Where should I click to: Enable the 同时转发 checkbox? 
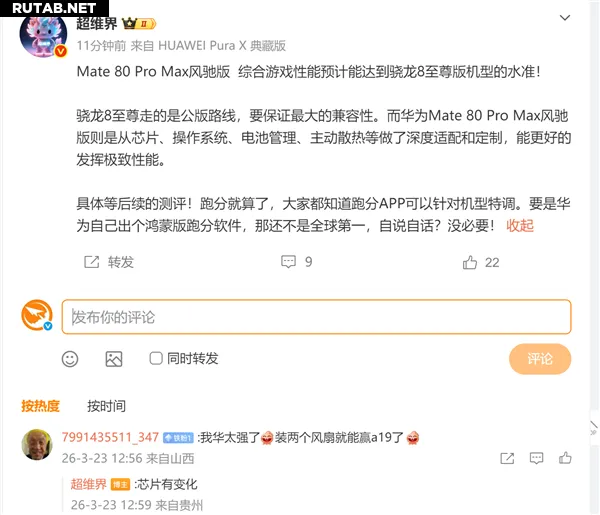click(x=156, y=359)
